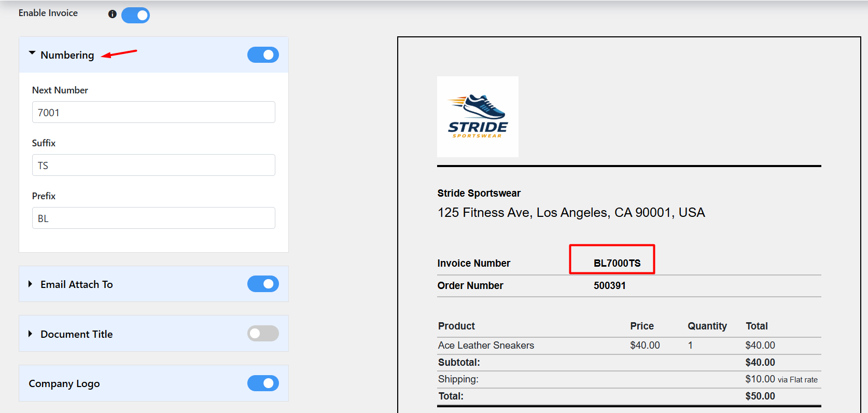Click the Order Number label

point(470,285)
